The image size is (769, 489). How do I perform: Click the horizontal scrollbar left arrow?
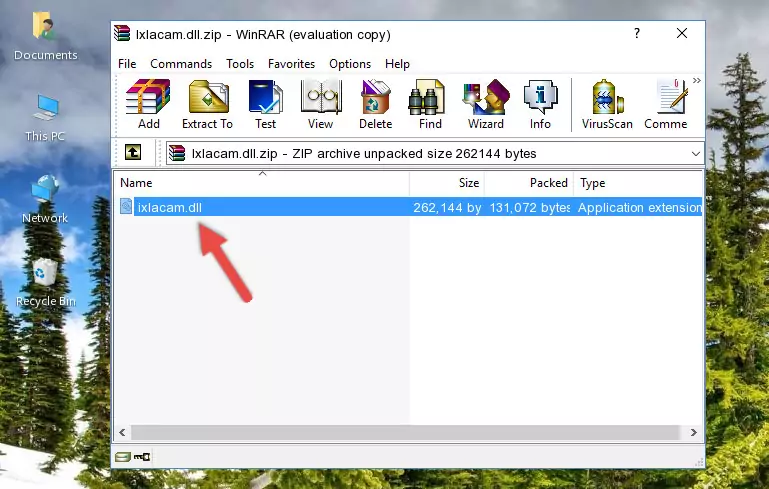point(122,433)
